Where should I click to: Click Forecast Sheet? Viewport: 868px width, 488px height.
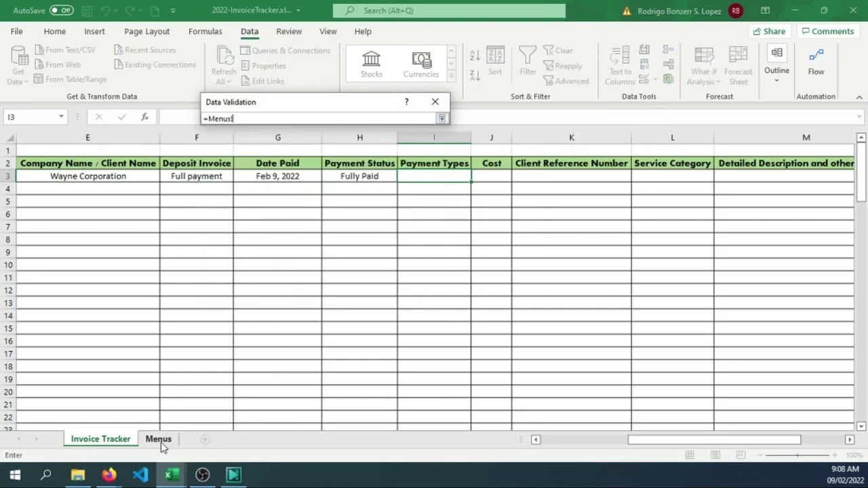point(738,66)
